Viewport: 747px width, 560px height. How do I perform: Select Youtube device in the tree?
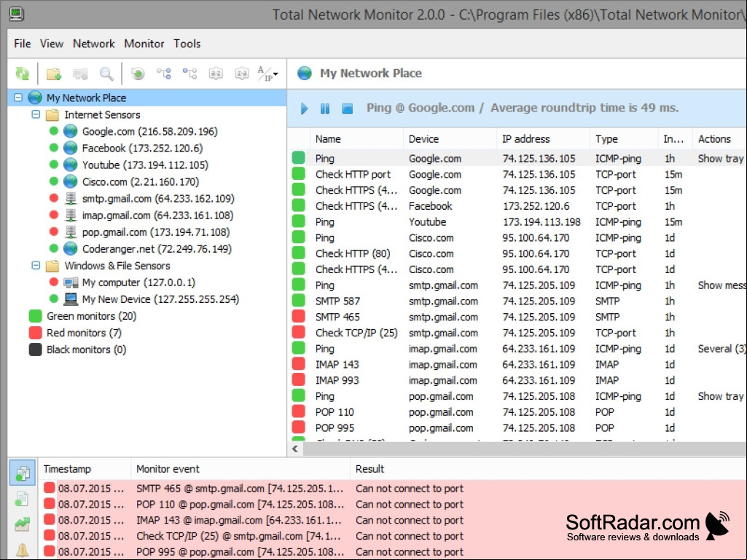pos(145,165)
